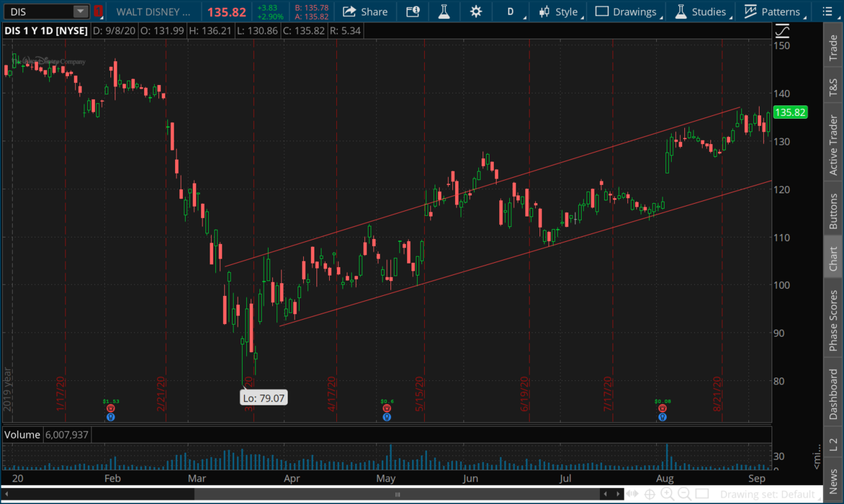Click the green 135.82 last price label on axis

[x=789, y=112]
